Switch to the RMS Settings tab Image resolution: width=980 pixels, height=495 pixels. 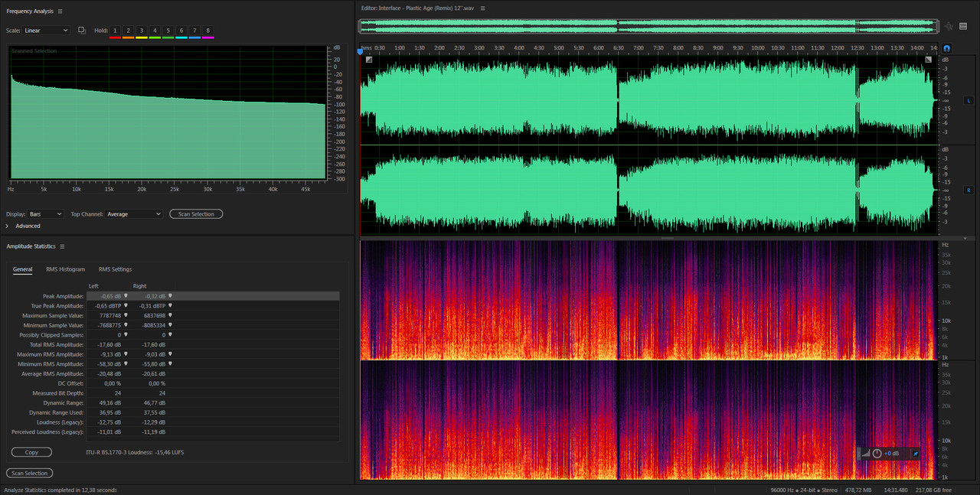tap(115, 269)
